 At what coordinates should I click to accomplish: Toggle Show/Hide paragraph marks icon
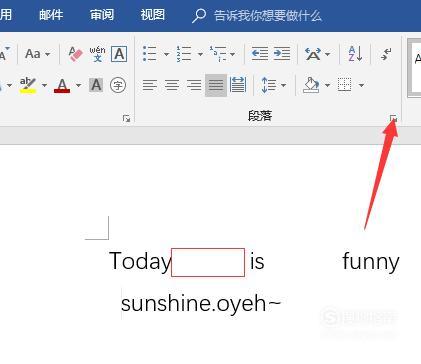[386, 54]
